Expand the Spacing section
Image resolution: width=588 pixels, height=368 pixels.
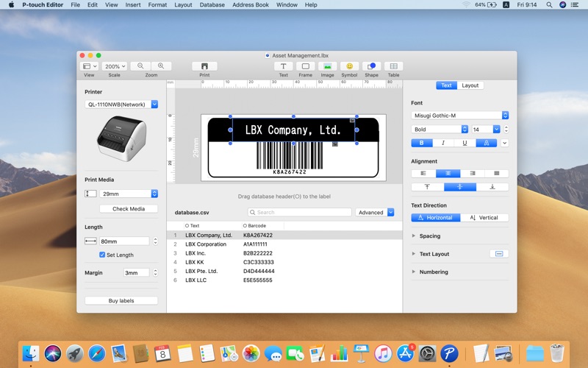click(x=414, y=236)
